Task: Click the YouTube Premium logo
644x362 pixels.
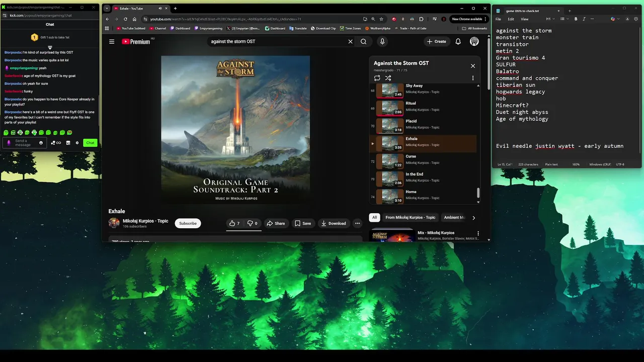Action: (x=136, y=42)
